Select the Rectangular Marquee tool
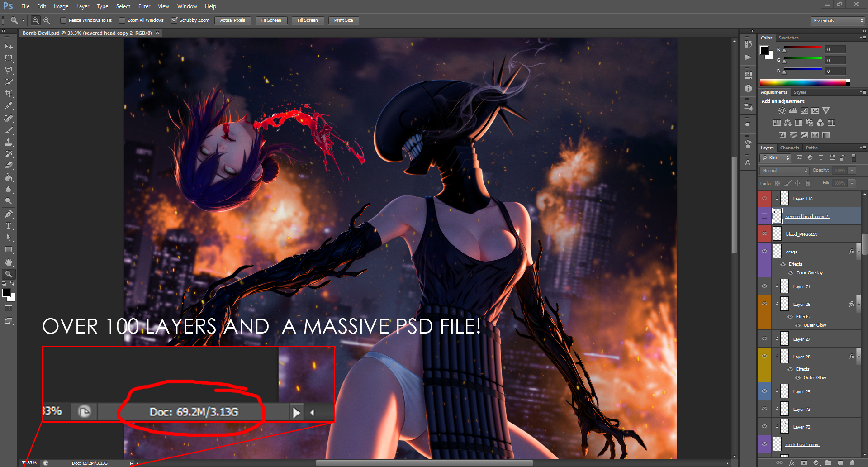 click(9, 58)
